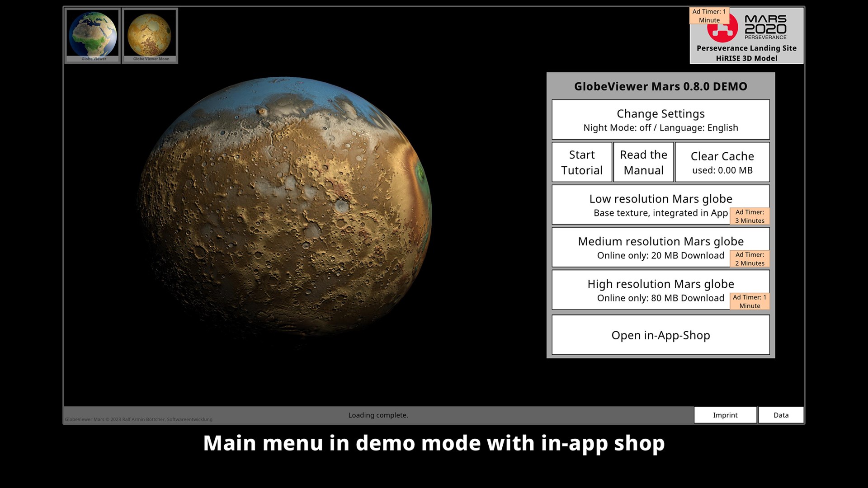Open Change Settings for Night Mode and Language
868x488 pixels.
(x=660, y=120)
